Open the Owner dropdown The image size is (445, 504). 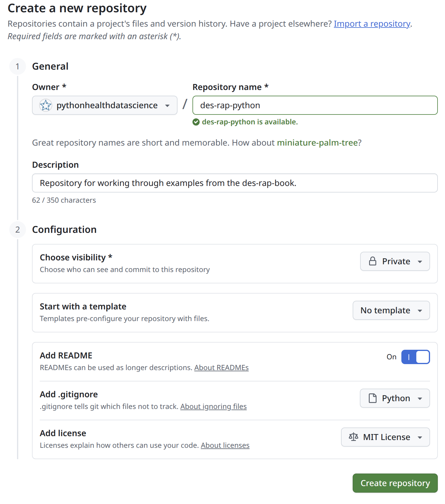pos(105,105)
